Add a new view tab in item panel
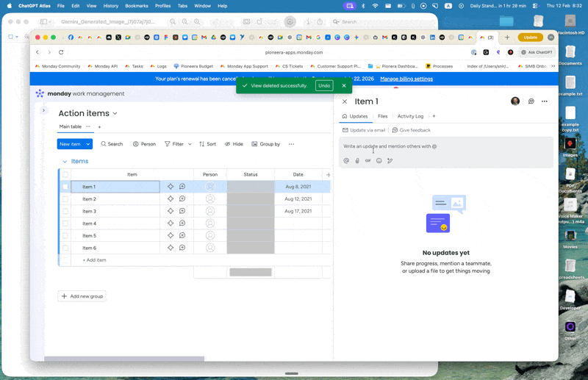The image size is (588, 380). coord(434,116)
